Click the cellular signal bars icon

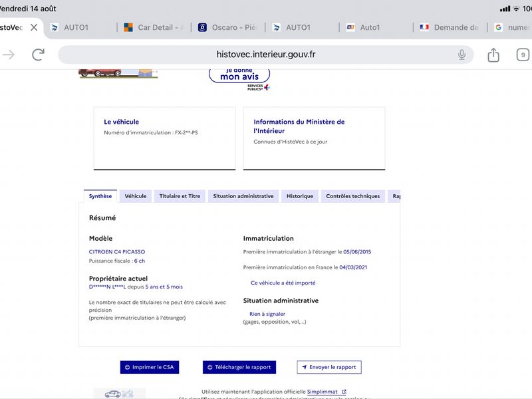click(505, 9)
